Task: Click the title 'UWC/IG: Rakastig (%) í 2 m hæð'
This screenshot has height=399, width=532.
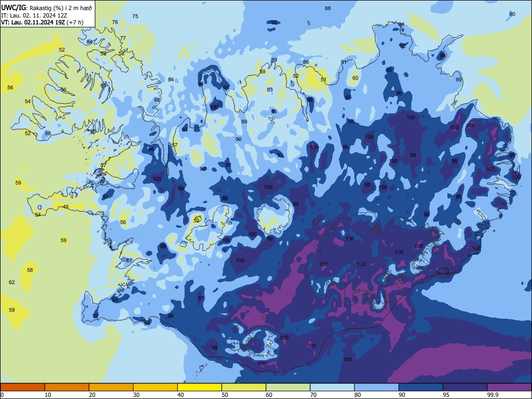Action: [46, 8]
